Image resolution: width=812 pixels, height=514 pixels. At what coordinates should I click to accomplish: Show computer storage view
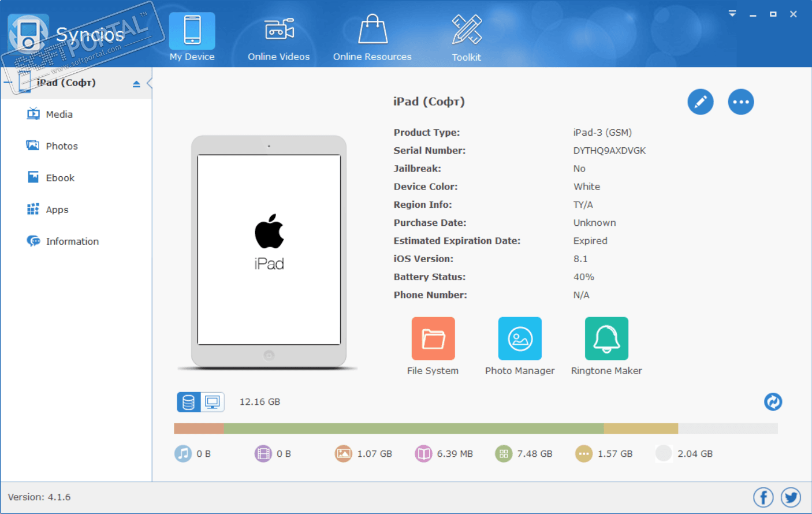(x=213, y=402)
